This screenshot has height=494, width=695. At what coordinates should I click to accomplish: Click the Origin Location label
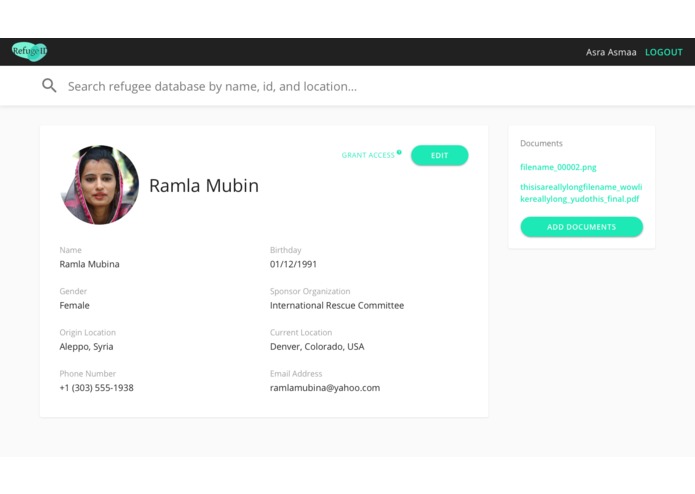87,332
